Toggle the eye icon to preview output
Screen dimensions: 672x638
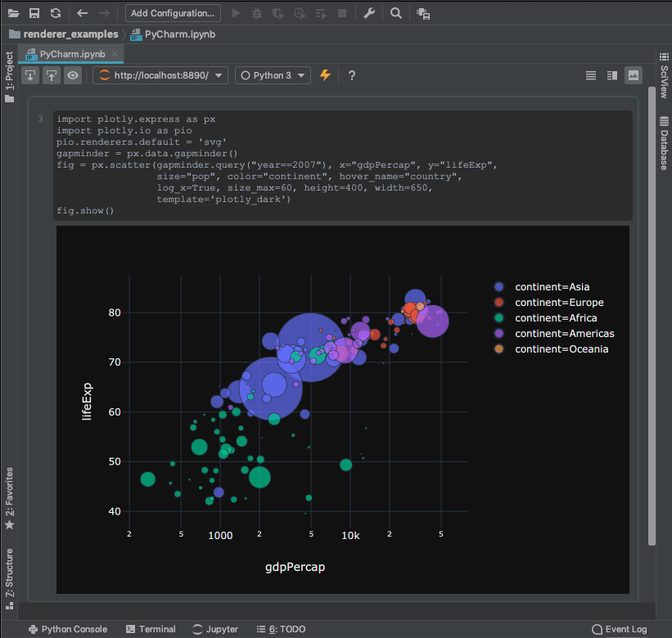coord(73,74)
